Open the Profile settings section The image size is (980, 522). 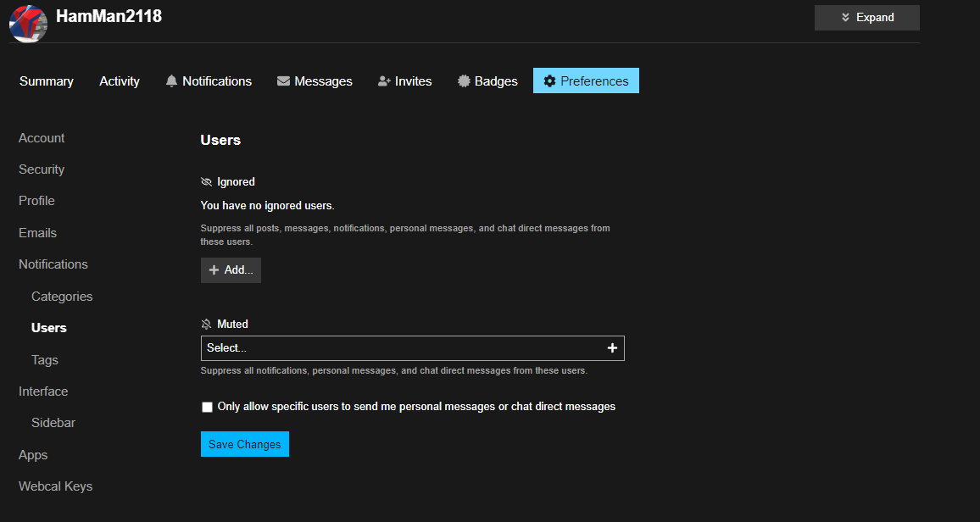point(36,200)
